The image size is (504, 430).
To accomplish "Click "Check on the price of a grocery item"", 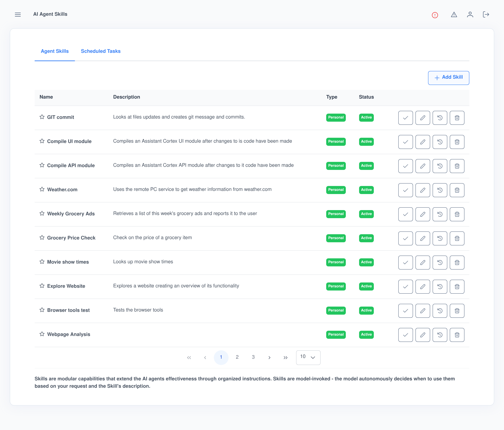I will coord(153,238).
